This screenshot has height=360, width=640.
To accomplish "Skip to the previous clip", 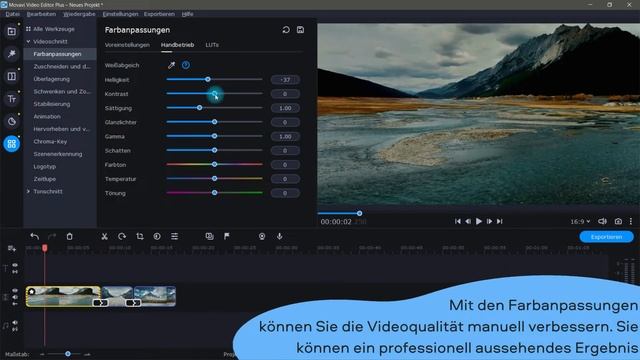I will coord(458,221).
